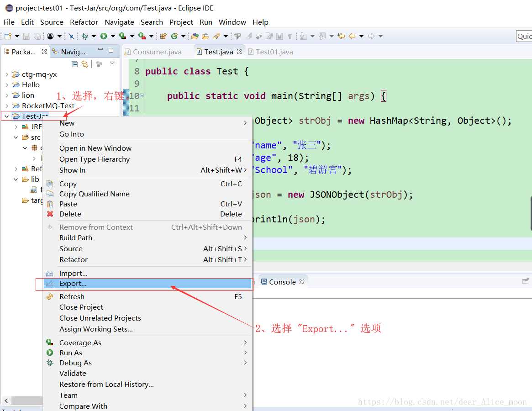Collapse the lib folder node

pos(16,179)
